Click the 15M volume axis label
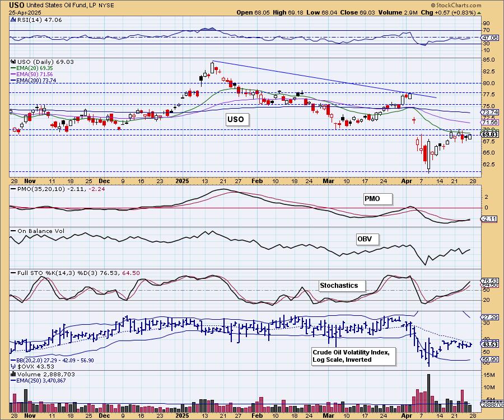This screenshot has height=420, width=504. [489, 375]
